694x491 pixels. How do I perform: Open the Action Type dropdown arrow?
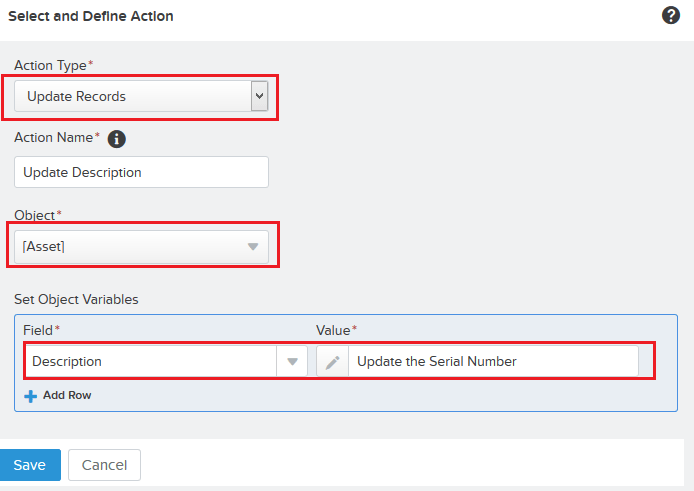coord(259,96)
